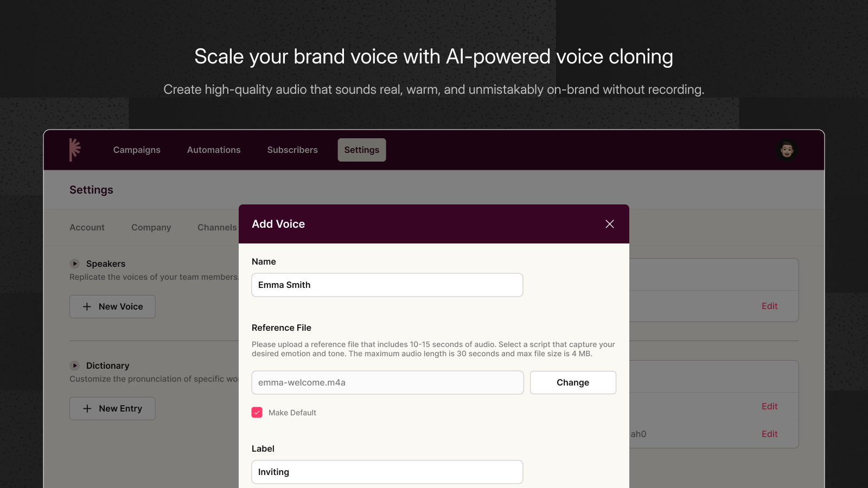Click the Edit link for speakers
Image resolution: width=868 pixels, height=488 pixels.
[x=769, y=306]
